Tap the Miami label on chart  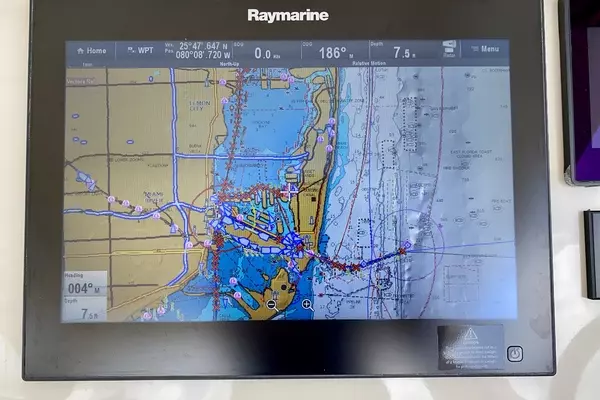click(155, 194)
